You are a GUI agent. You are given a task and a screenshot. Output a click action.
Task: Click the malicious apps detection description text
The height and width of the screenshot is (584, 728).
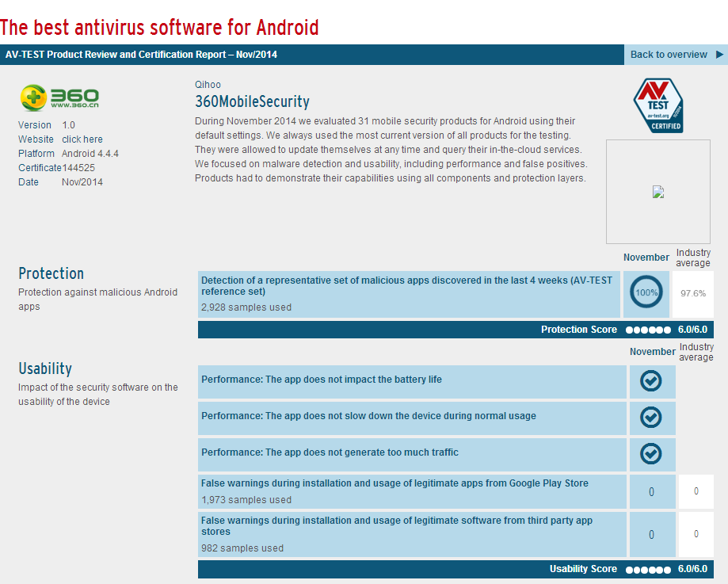click(406, 286)
